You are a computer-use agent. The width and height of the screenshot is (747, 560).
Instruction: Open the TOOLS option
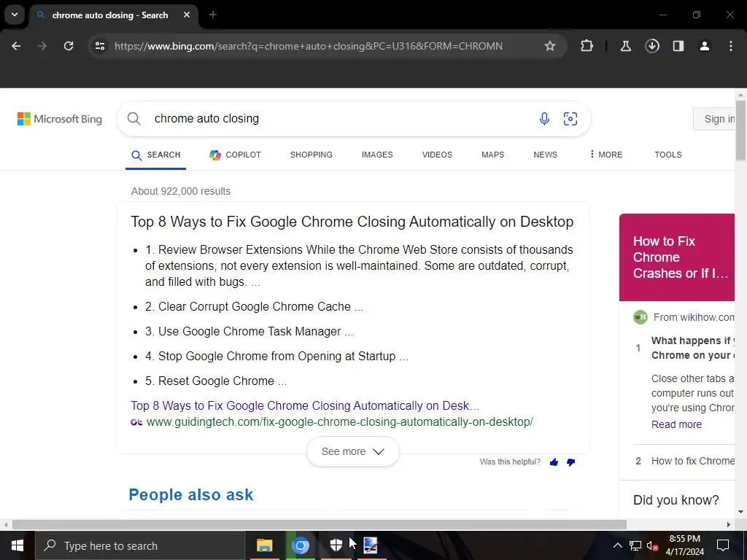(668, 155)
